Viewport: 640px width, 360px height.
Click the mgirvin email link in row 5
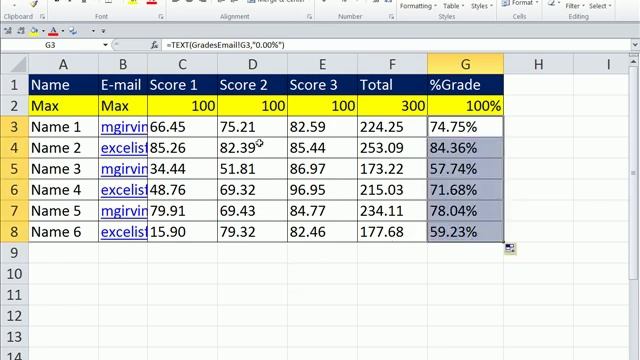[x=124, y=169]
